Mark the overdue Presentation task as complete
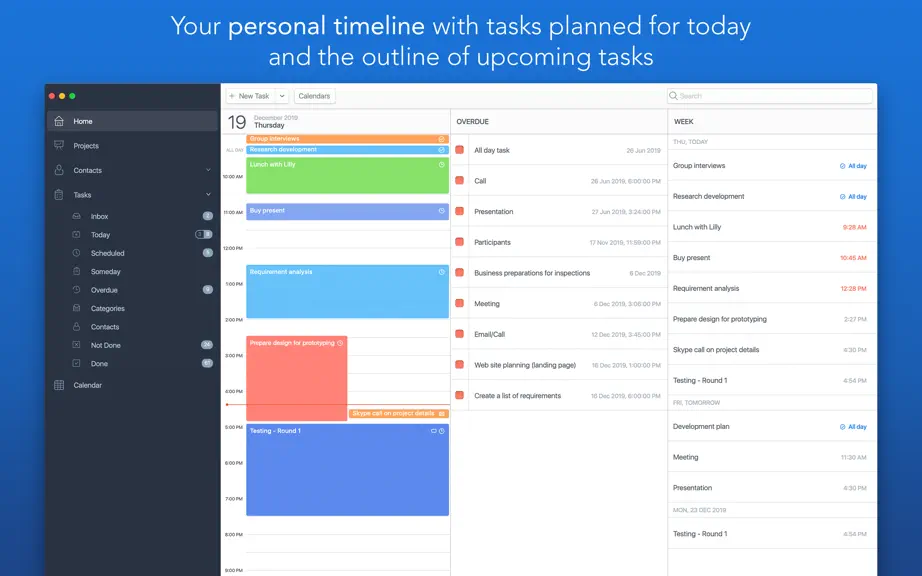The width and height of the screenshot is (922, 576). [x=460, y=211]
